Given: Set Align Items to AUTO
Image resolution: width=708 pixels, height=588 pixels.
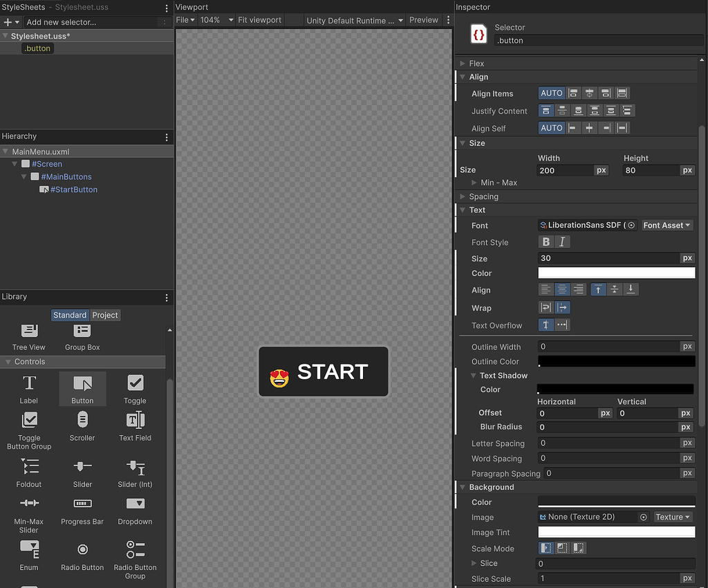Looking at the screenshot, I should pyautogui.click(x=551, y=93).
